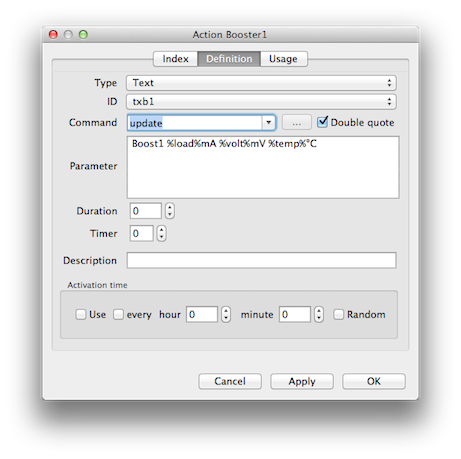Screen dimensions: 461x459
Task: Click the ellipsis button beside Command
Action: (x=296, y=123)
